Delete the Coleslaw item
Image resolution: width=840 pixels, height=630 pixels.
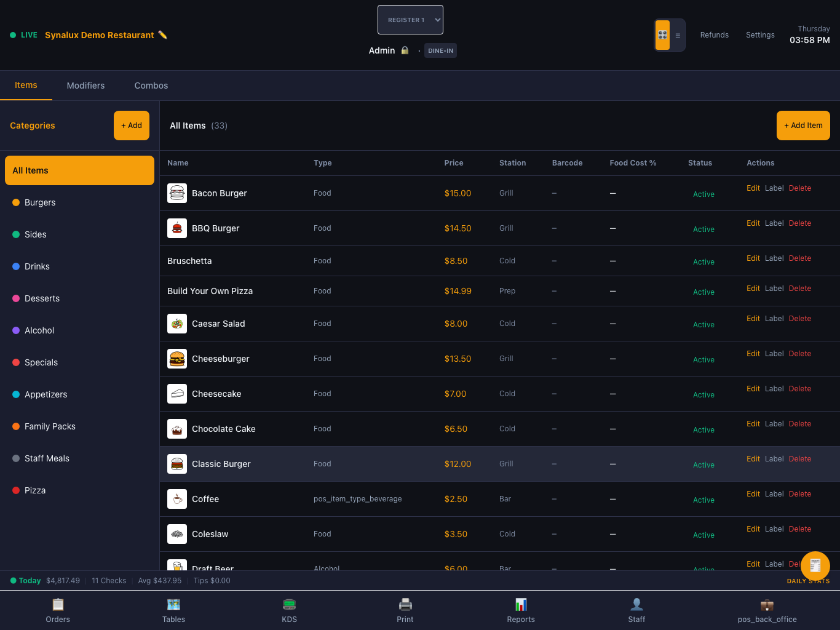click(800, 529)
